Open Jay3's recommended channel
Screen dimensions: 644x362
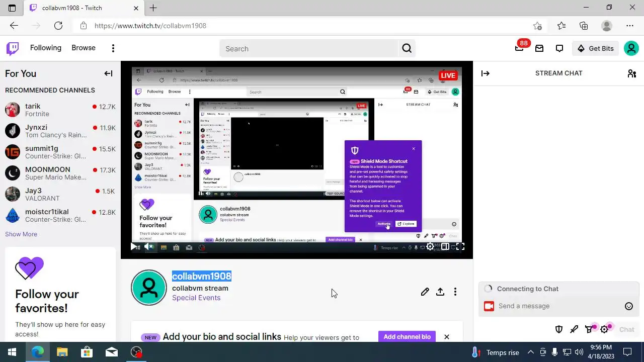[60, 194]
